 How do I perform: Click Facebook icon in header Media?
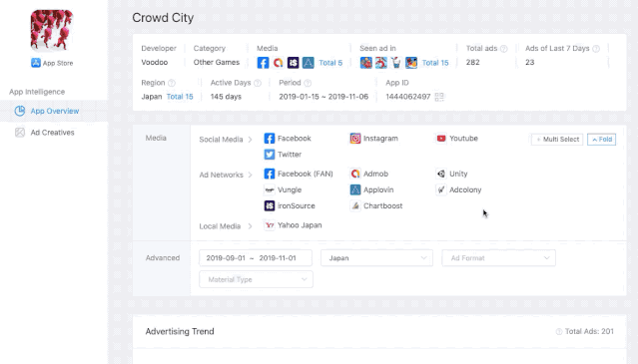click(263, 63)
